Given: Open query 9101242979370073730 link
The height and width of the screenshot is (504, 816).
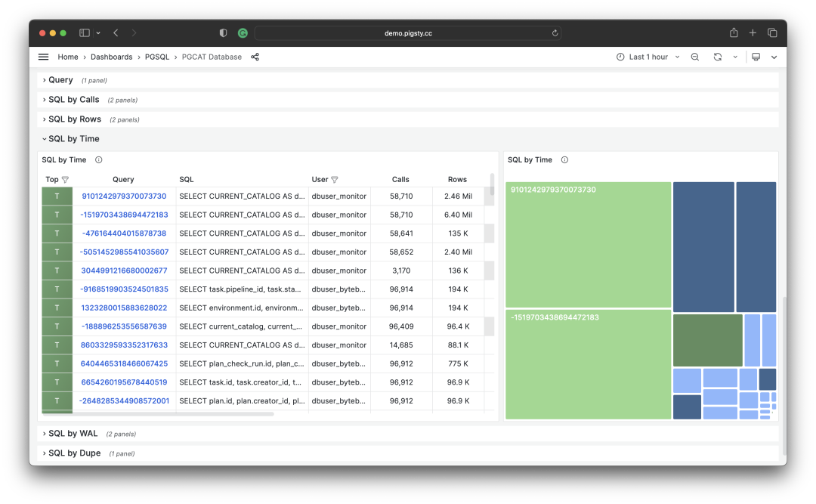Looking at the screenshot, I should 124,196.
